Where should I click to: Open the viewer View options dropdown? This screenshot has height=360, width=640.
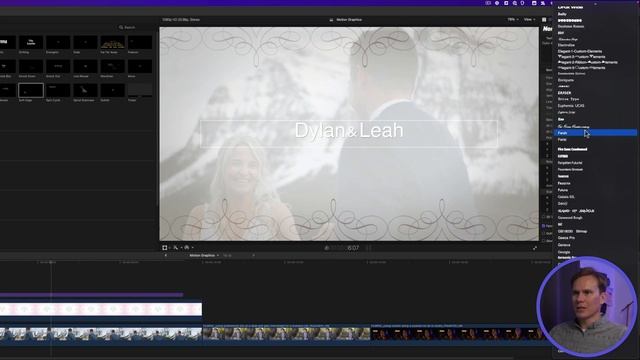tap(529, 20)
